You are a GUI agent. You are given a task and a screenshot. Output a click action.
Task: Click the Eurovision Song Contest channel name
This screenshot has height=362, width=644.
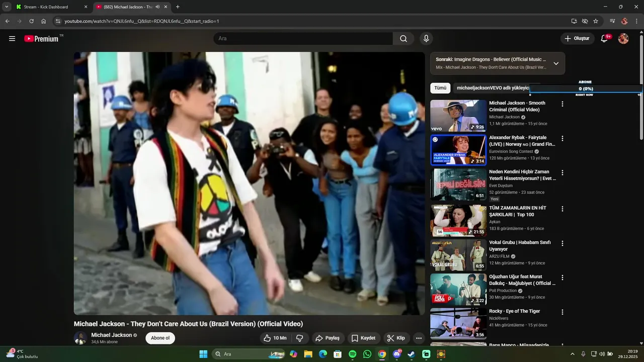click(x=511, y=151)
